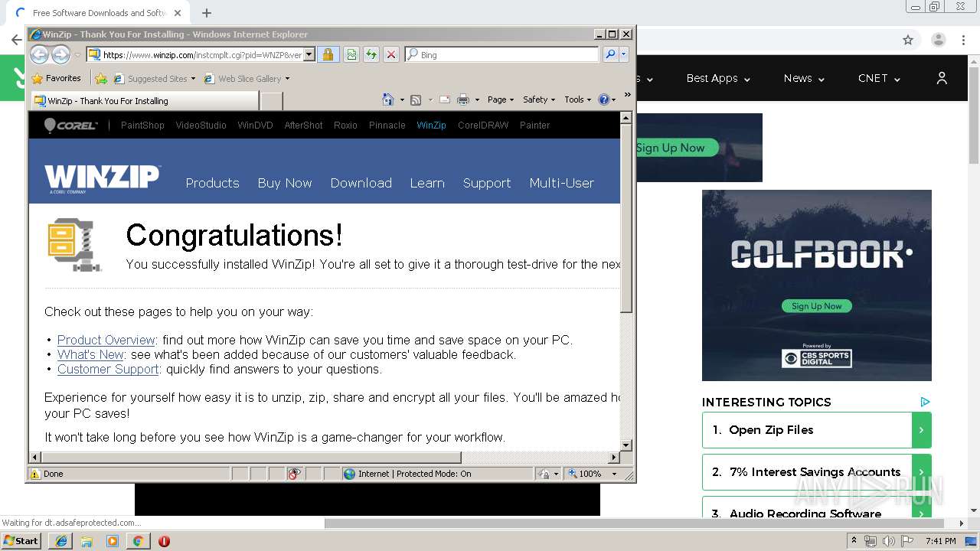Click the Read Mail icon

[x=445, y=99]
